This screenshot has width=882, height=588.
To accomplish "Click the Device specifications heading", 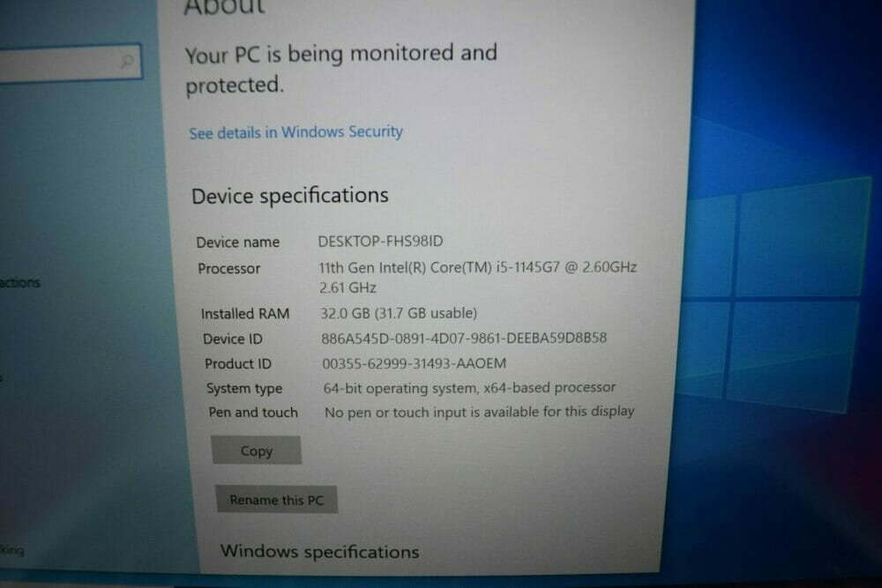I will click(x=289, y=196).
